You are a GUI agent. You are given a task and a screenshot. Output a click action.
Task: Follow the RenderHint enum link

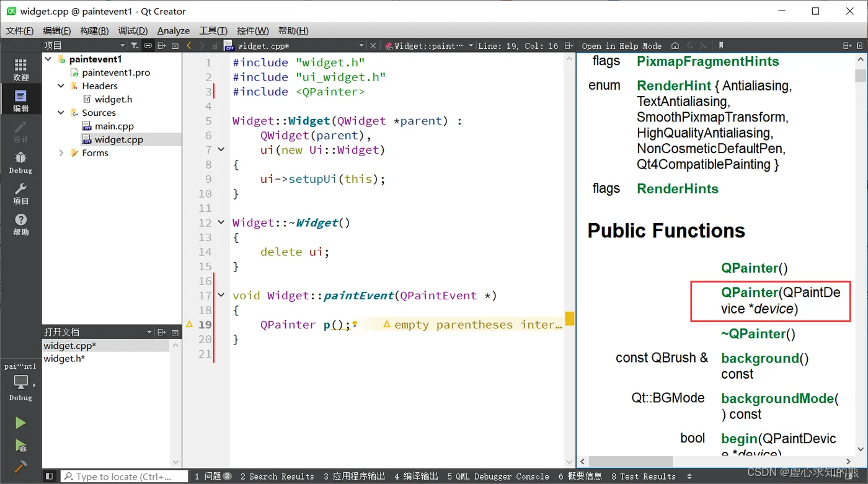click(673, 86)
